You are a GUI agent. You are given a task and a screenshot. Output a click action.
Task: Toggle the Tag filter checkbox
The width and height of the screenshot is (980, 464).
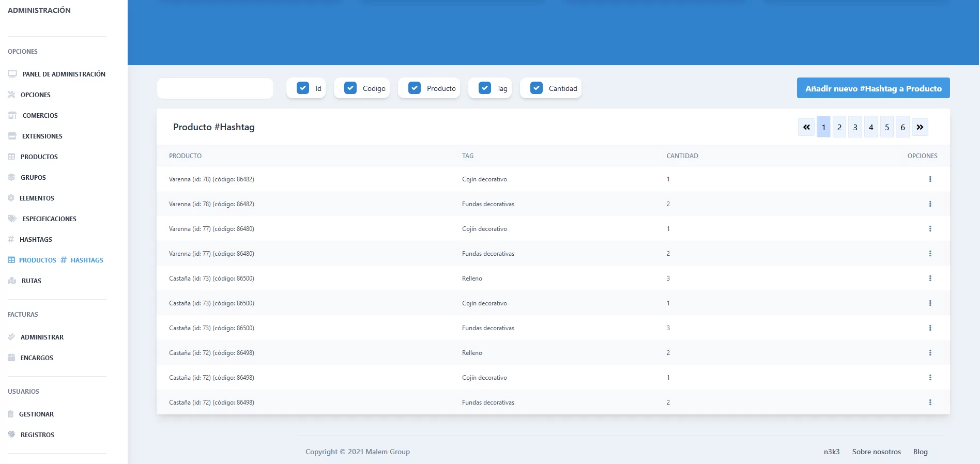click(x=485, y=88)
